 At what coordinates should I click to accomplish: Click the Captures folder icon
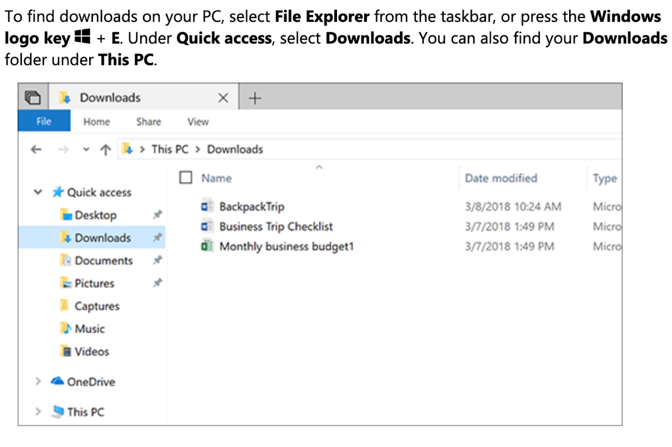(x=65, y=305)
